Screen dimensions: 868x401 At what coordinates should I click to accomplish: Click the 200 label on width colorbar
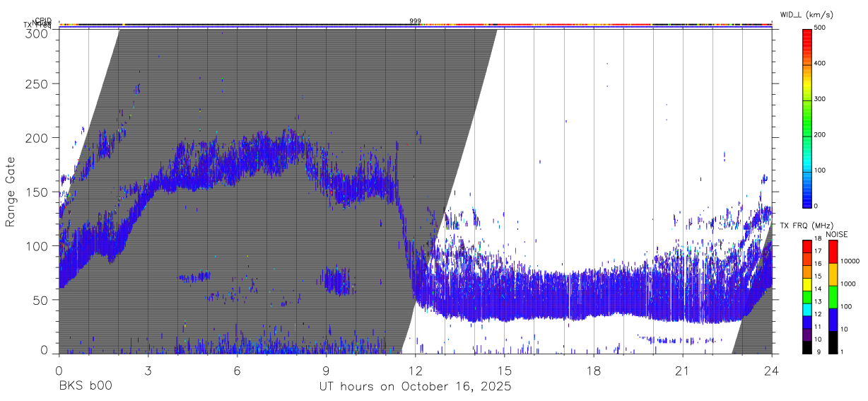[820, 134]
